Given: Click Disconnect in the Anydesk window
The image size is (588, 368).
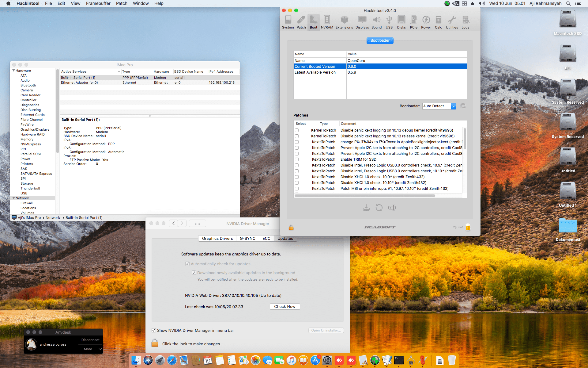Looking at the screenshot, I should point(90,340).
